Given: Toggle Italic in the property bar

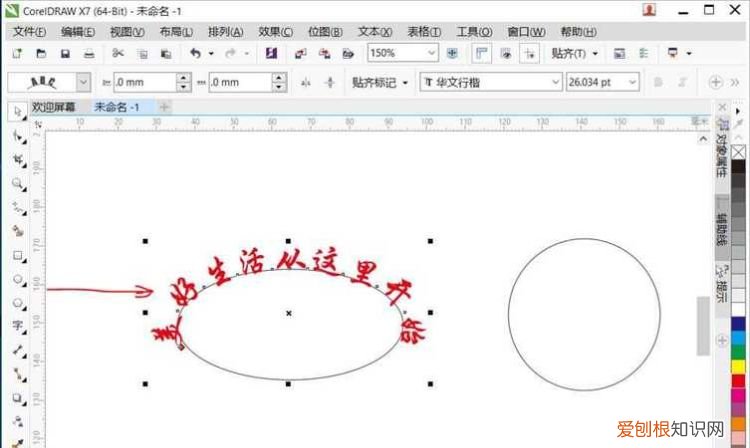Looking at the screenshot, I should tap(682, 82).
